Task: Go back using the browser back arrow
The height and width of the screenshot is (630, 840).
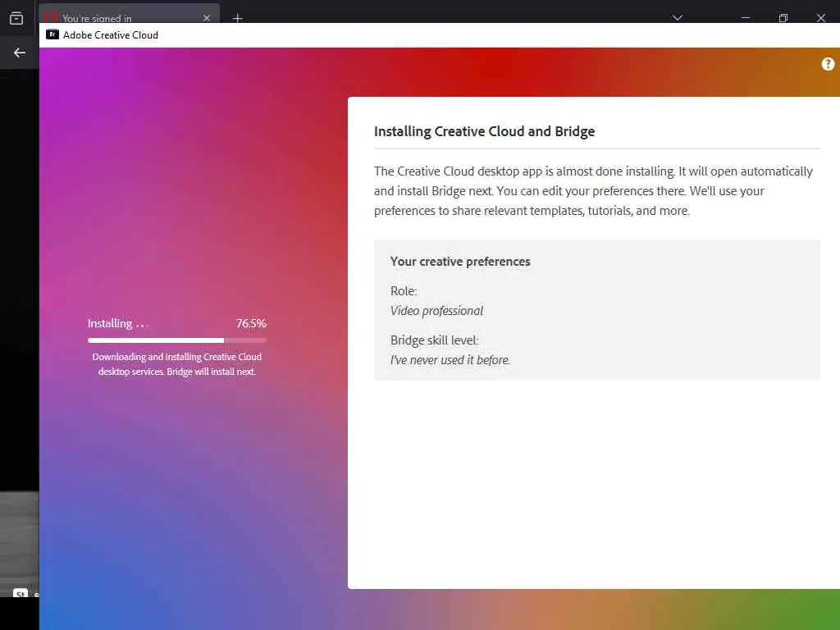Action: [20, 52]
